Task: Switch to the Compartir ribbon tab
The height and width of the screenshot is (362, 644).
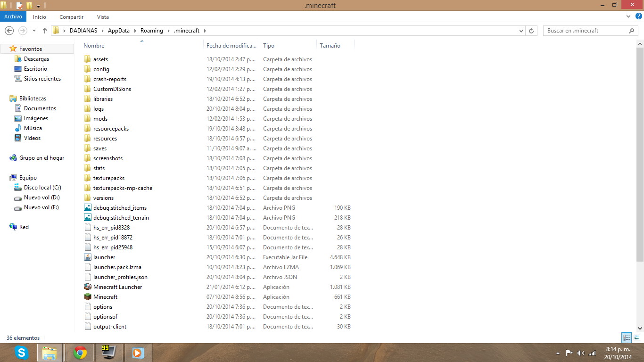Action: pos(72,16)
